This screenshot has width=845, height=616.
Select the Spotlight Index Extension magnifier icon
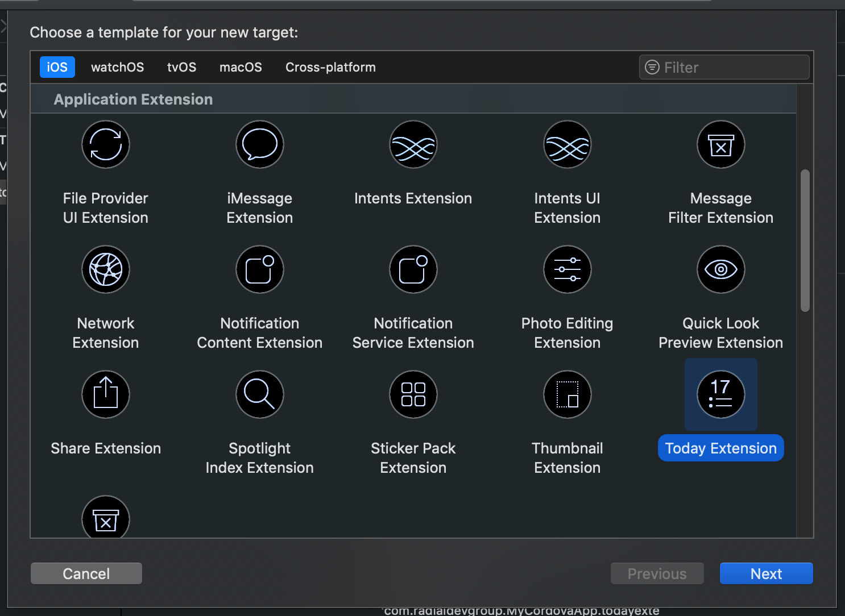pos(260,394)
